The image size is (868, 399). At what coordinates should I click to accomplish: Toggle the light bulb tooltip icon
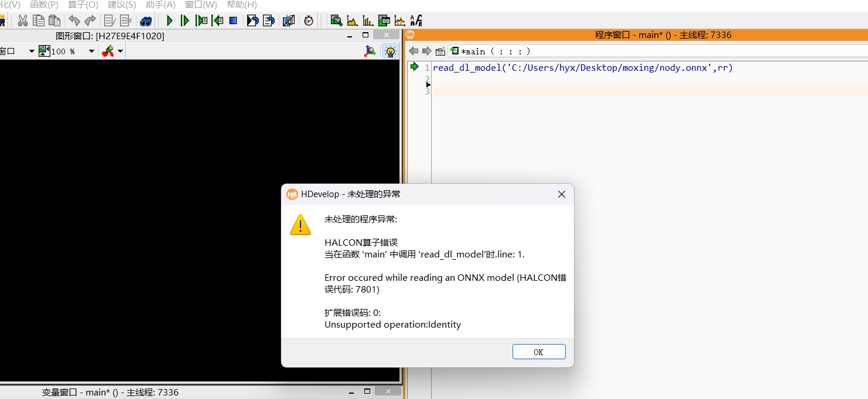coord(390,51)
